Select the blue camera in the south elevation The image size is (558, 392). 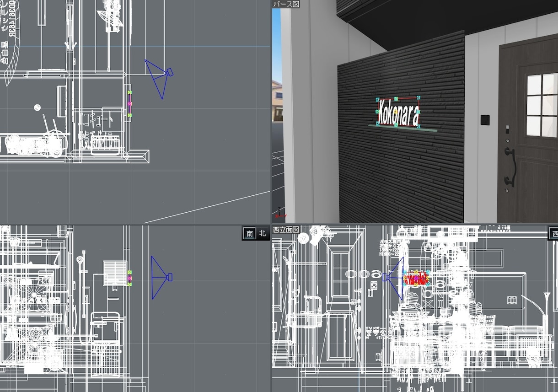162,277
